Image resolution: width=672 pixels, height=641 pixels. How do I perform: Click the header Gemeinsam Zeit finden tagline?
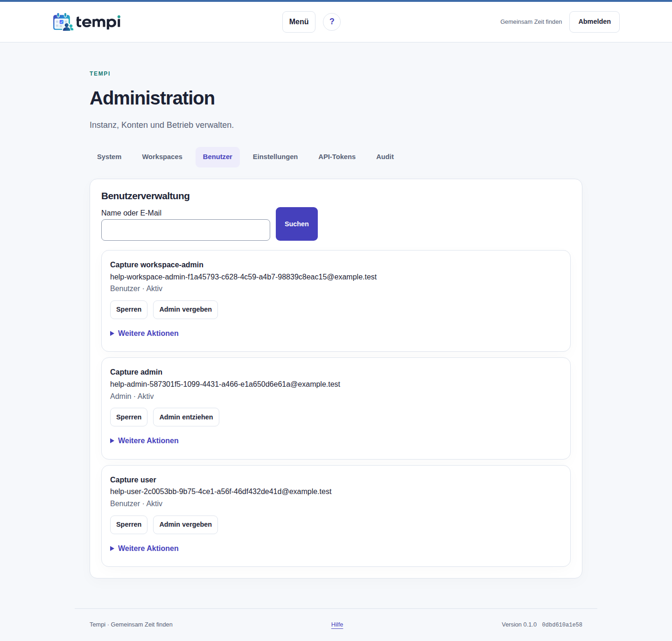(531, 22)
